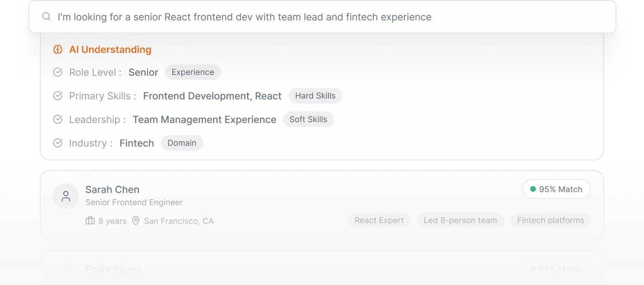Click the briefcase icon beside 8 years
644x285 pixels.
click(x=90, y=221)
